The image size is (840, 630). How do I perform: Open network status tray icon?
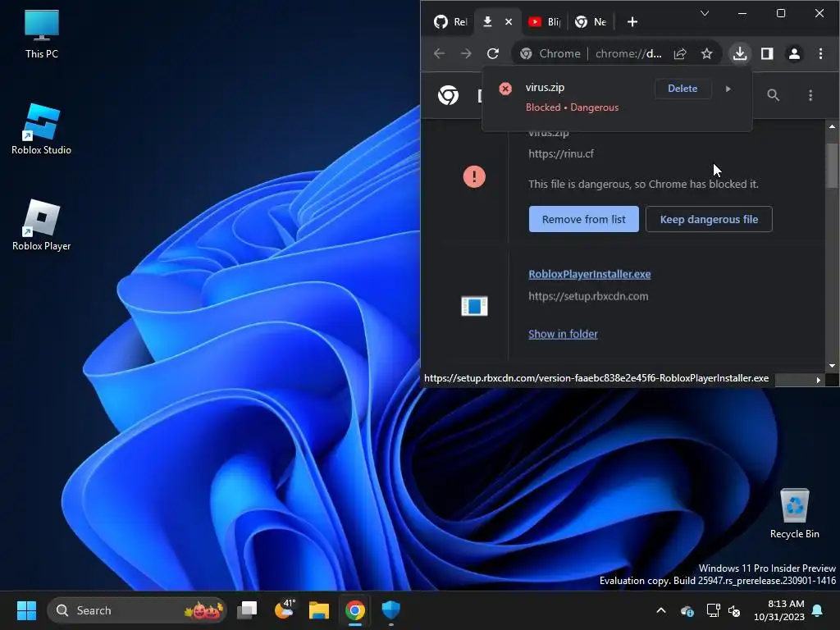pyautogui.click(x=713, y=610)
